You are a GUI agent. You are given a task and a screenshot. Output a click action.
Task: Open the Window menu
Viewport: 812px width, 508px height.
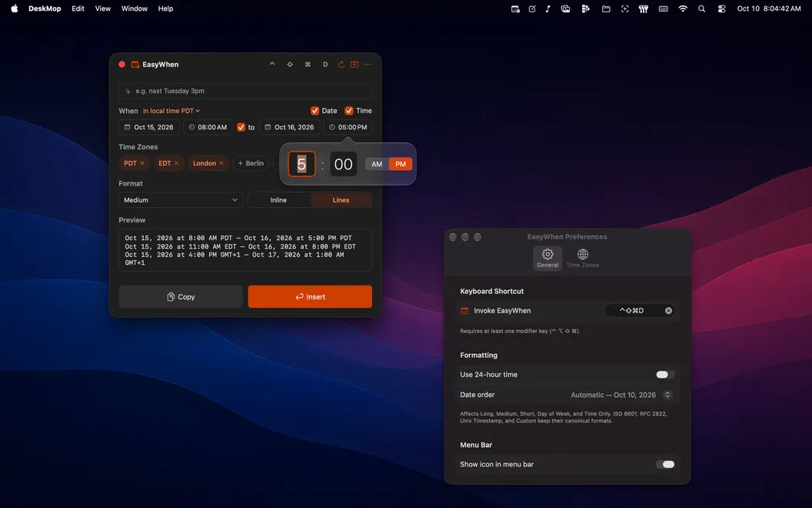click(134, 8)
